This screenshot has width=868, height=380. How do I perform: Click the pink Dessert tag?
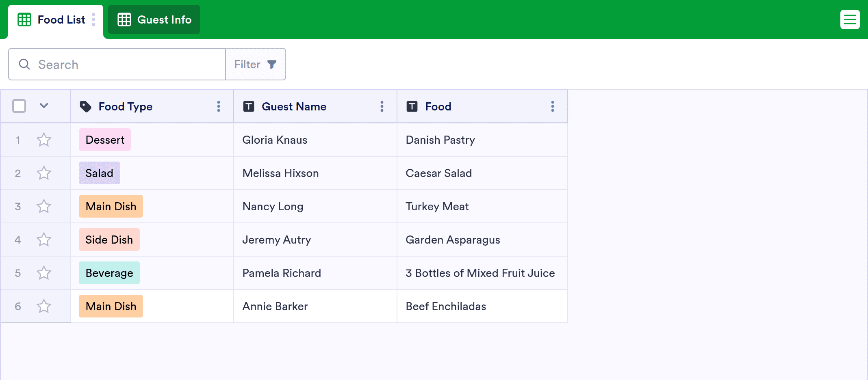coord(105,140)
